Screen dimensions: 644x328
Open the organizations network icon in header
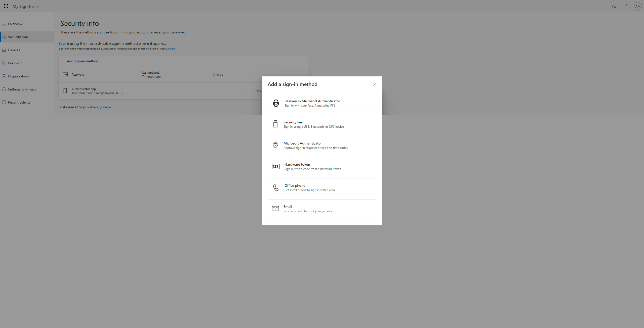614,6
